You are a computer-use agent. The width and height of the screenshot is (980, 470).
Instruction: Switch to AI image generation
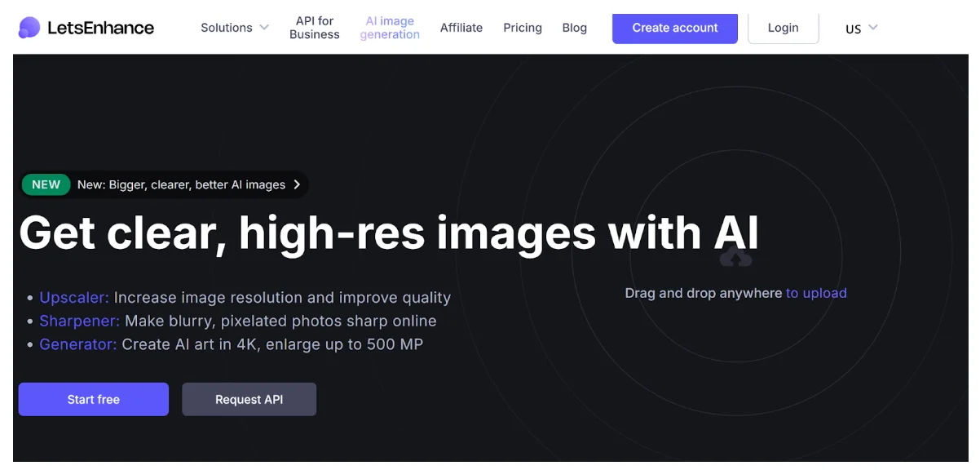(x=390, y=28)
